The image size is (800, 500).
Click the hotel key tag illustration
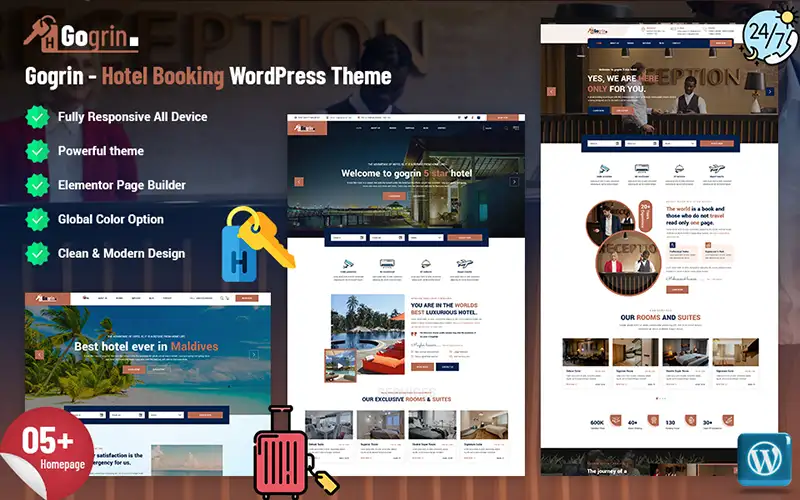point(257,244)
